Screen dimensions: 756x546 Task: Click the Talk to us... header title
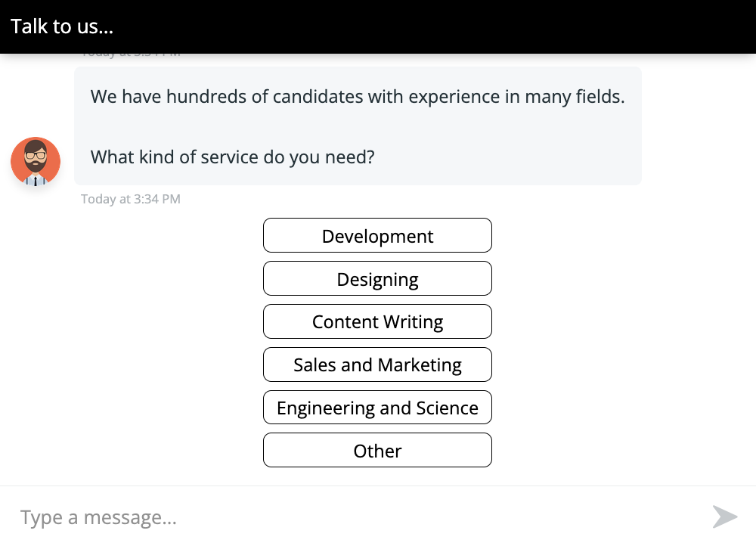click(62, 26)
